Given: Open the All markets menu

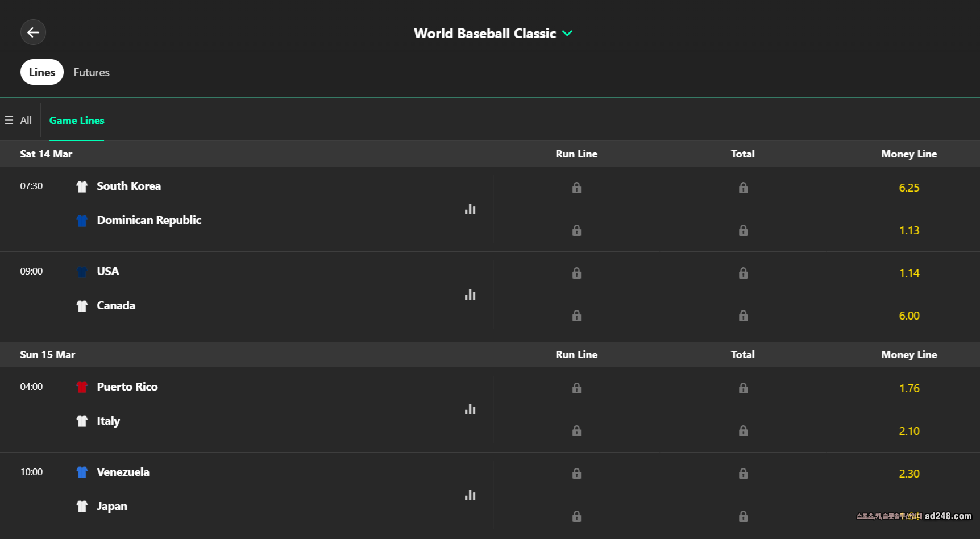Looking at the screenshot, I should pyautogui.click(x=19, y=121).
